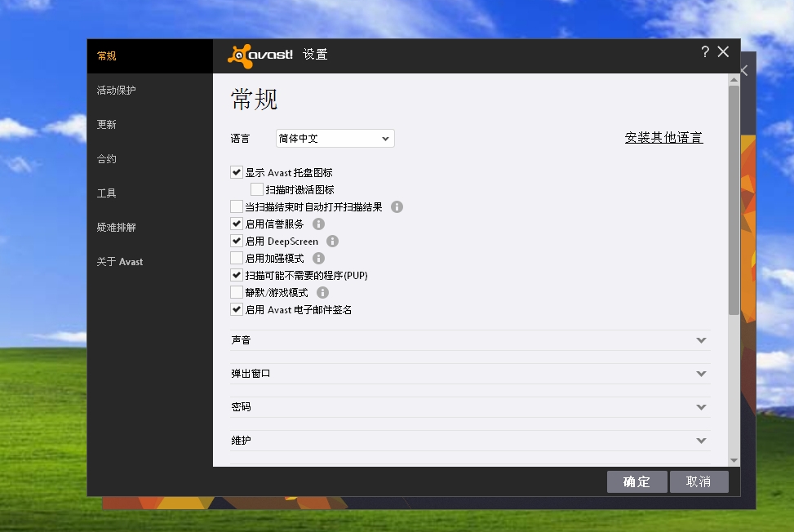Enable the 扫描时激活图标 checkbox
This screenshot has height=532, width=794.
[x=257, y=190]
